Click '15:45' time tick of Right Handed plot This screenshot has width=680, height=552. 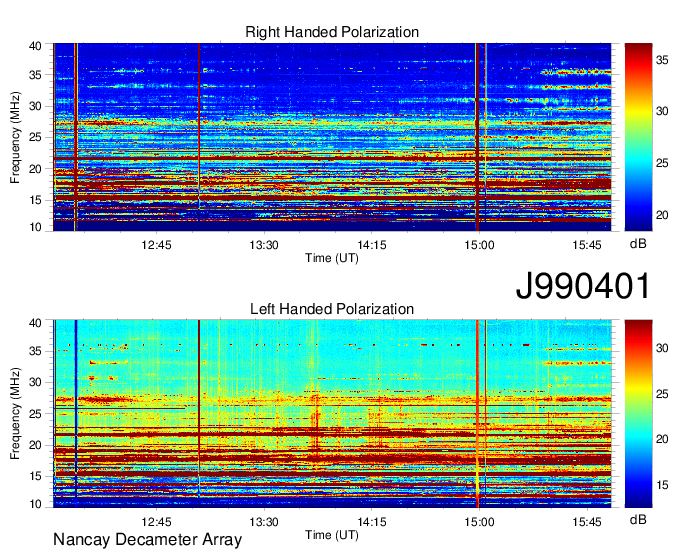point(587,245)
